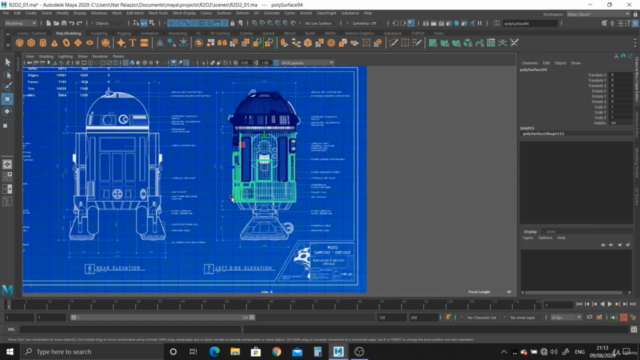Image resolution: width=640 pixels, height=360 pixels.
Task: Click the Redo arrow in status line
Action: tap(79, 23)
